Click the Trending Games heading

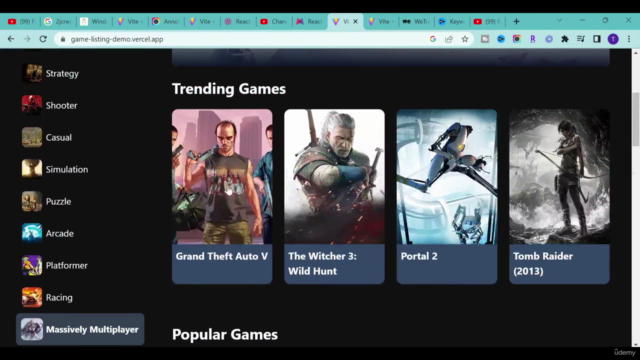coord(229,89)
